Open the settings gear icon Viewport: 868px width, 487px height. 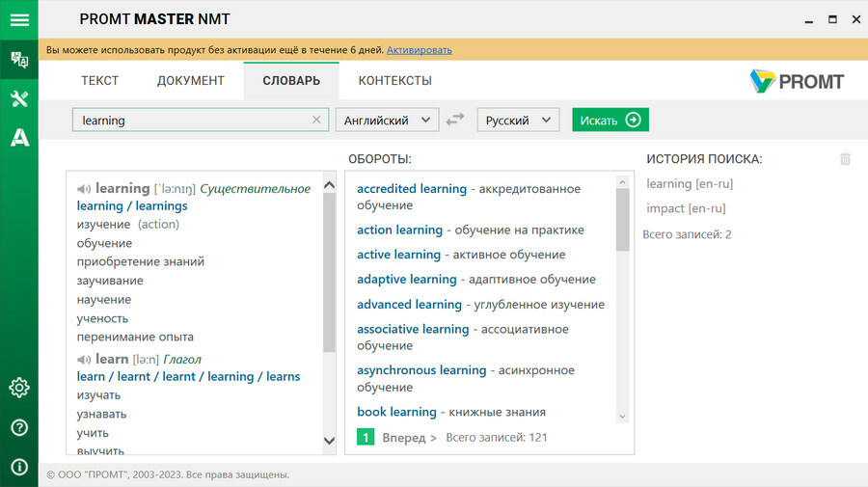point(19,388)
